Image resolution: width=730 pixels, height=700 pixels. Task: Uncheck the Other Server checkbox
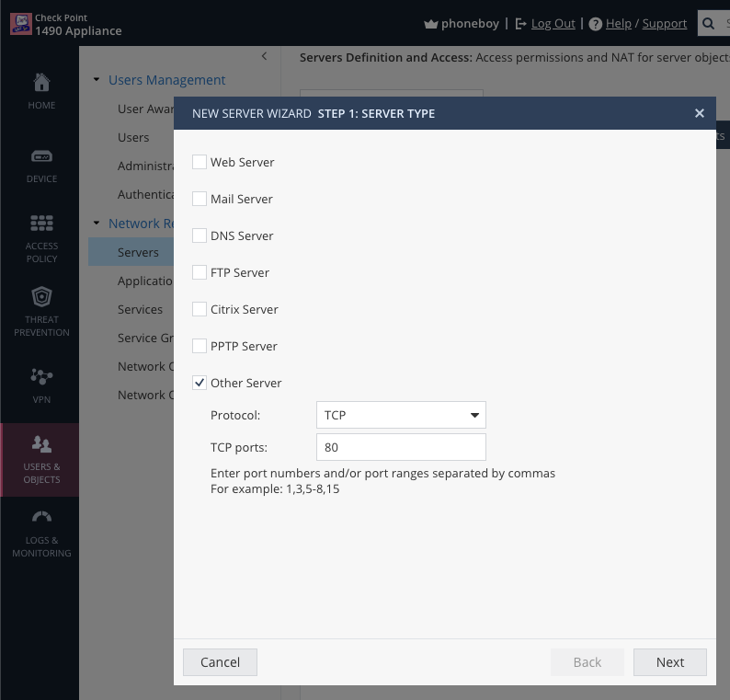200,383
